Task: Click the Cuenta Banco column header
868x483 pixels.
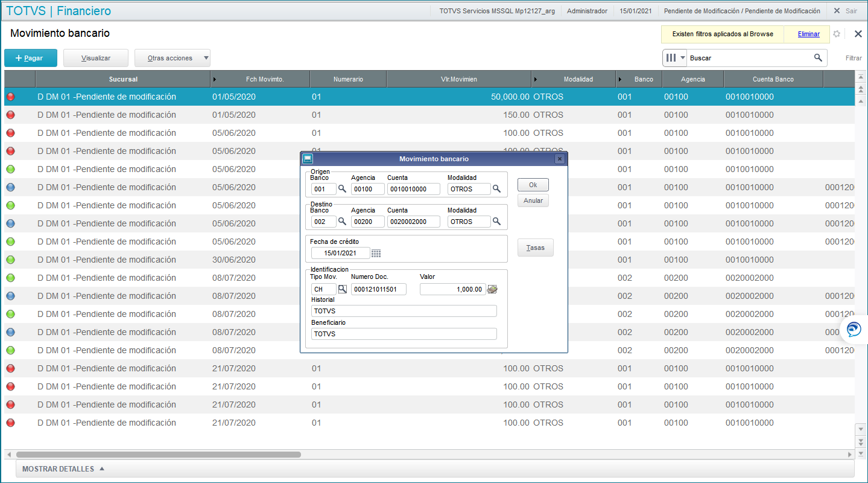Action: pyautogui.click(x=773, y=79)
